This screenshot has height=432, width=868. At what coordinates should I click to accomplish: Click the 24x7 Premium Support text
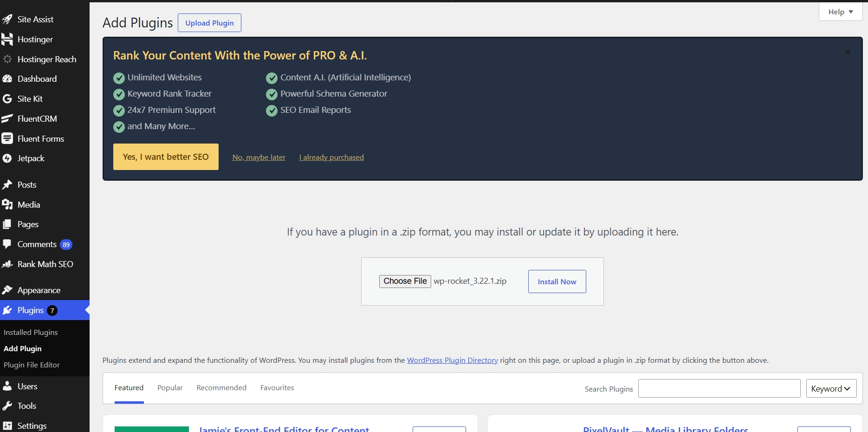(x=172, y=110)
